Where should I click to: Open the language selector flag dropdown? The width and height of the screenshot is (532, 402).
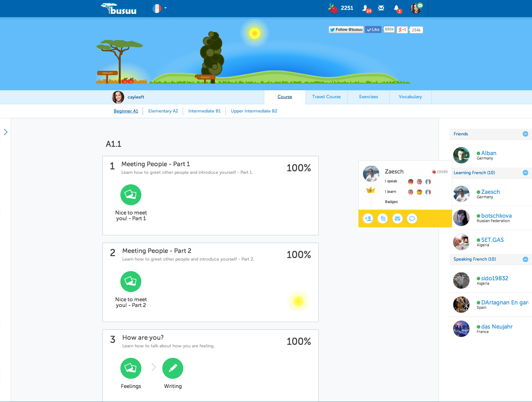159,9
